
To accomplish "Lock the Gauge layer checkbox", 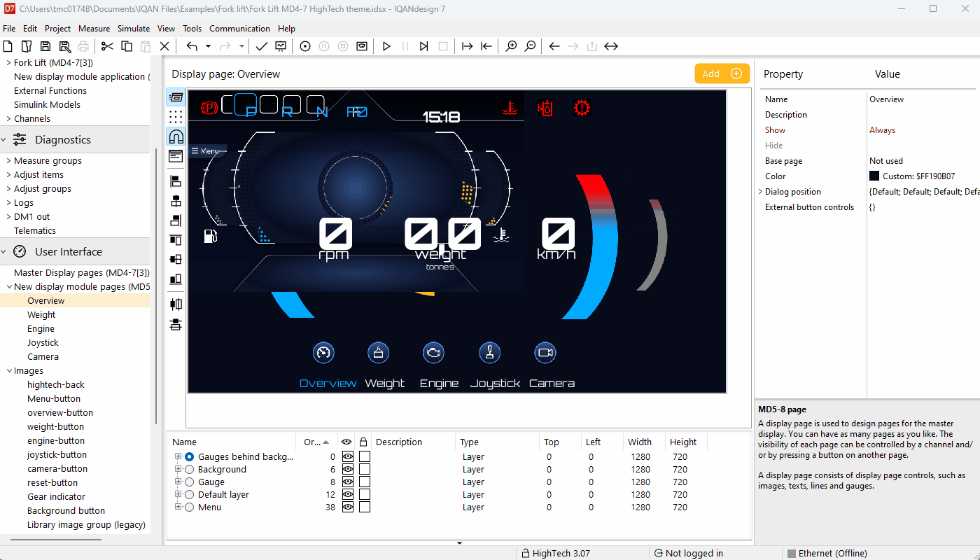I will pos(365,482).
